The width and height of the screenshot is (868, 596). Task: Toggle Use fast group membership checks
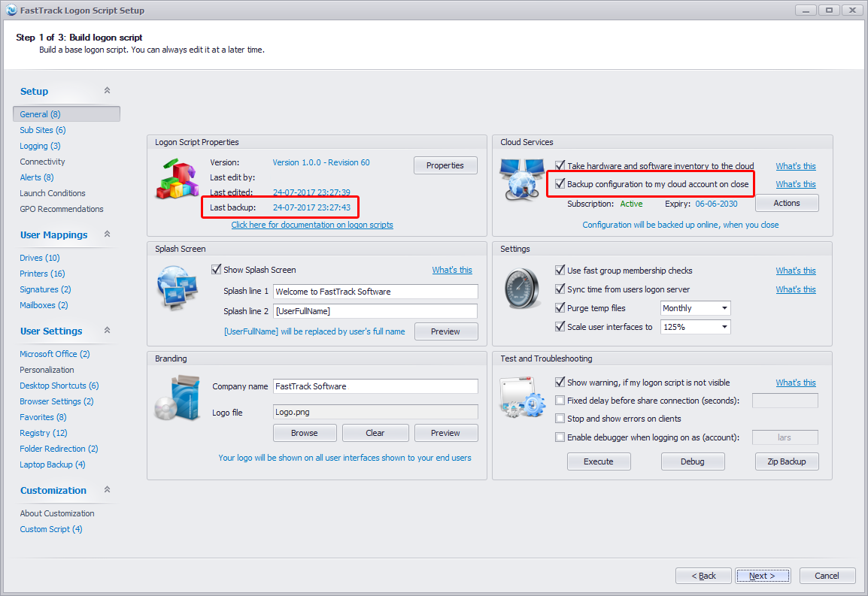click(560, 270)
